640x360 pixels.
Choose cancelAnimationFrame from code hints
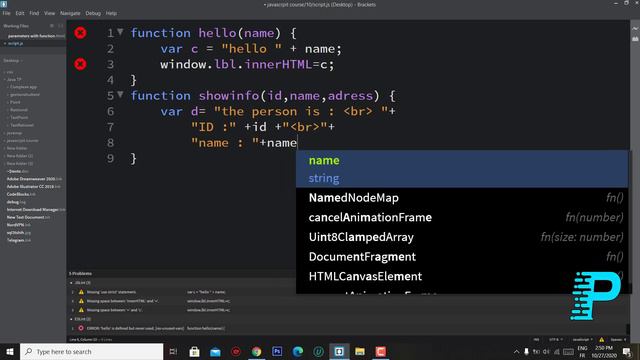[462, 217]
